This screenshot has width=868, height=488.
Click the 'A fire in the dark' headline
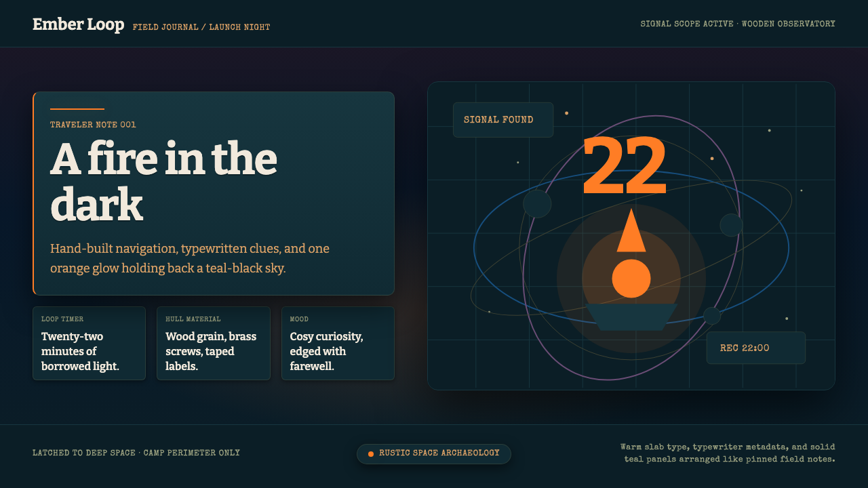[x=163, y=182]
